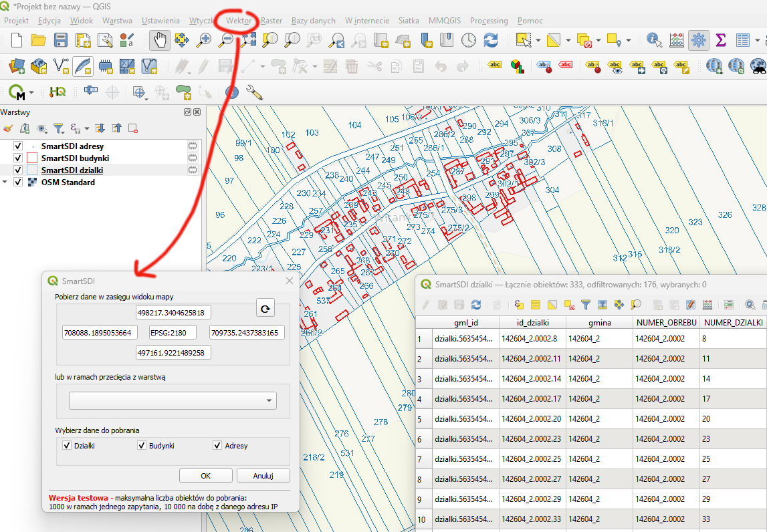Screen dimensions: 767x532
Task: Open the Select Features tool dropdown arrow
Action: click(x=538, y=40)
